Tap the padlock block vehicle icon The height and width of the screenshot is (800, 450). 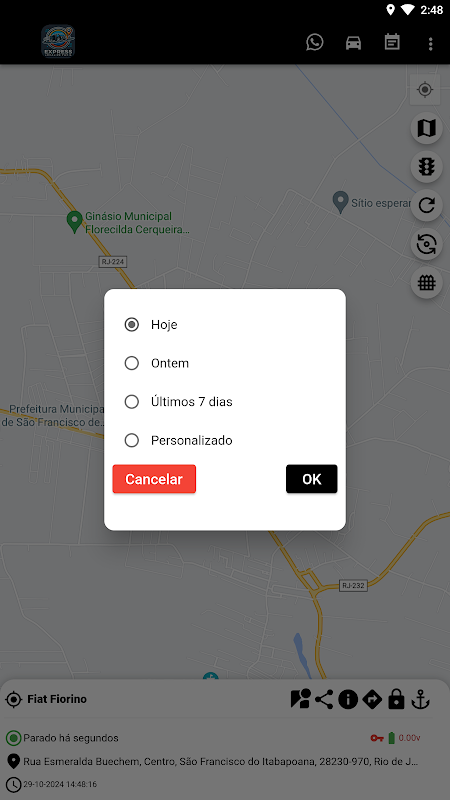click(x=396, y=699)
